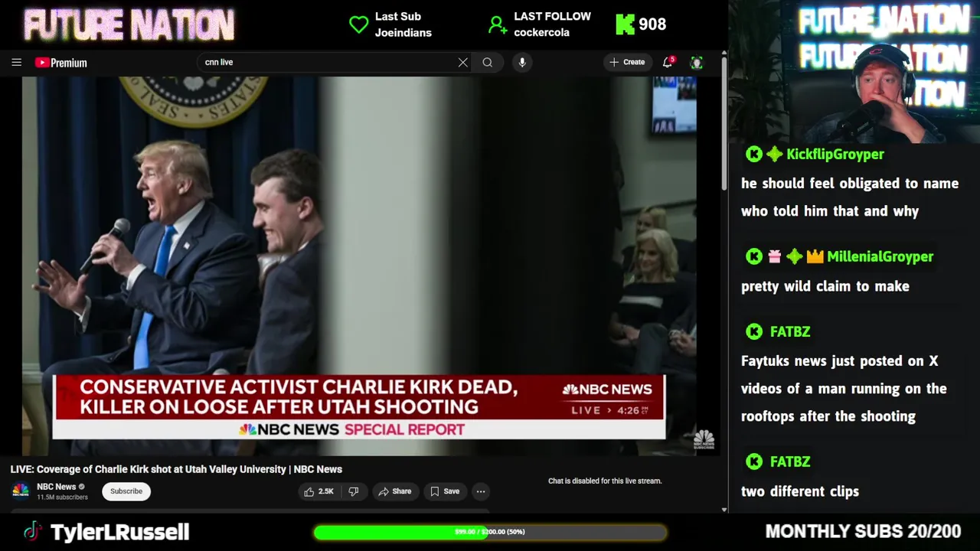Screen dimensions: 980x551
Task: Save the video to a playlist
Action: pyautogui.click(x=445, y=491)
